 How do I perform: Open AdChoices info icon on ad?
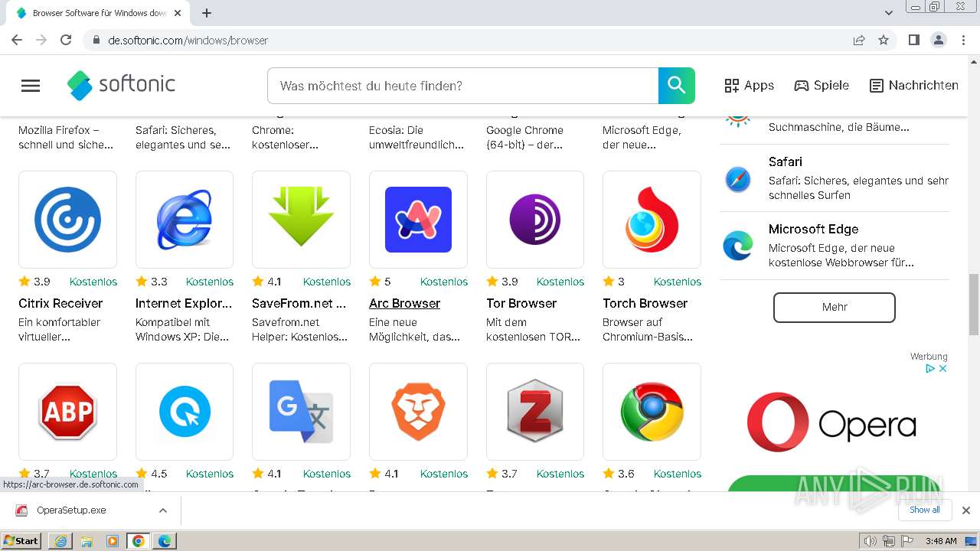[931, 368]
